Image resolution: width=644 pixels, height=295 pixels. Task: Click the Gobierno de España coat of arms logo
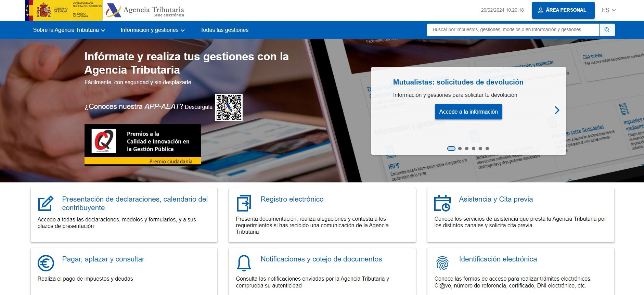pos(64,10)
